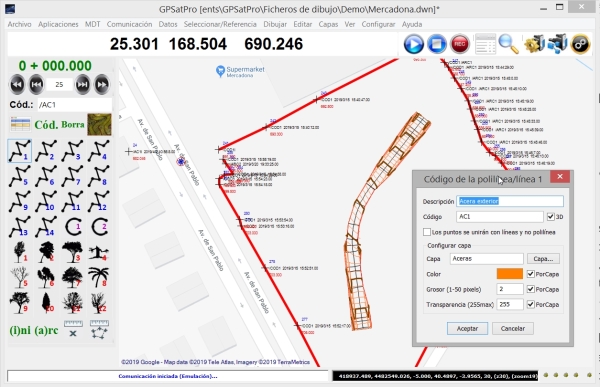Image resolution: width=600 pixels, height=387 pixels.
Task: Open the Capa... layer selector button
Action: [x=543, y=259]
